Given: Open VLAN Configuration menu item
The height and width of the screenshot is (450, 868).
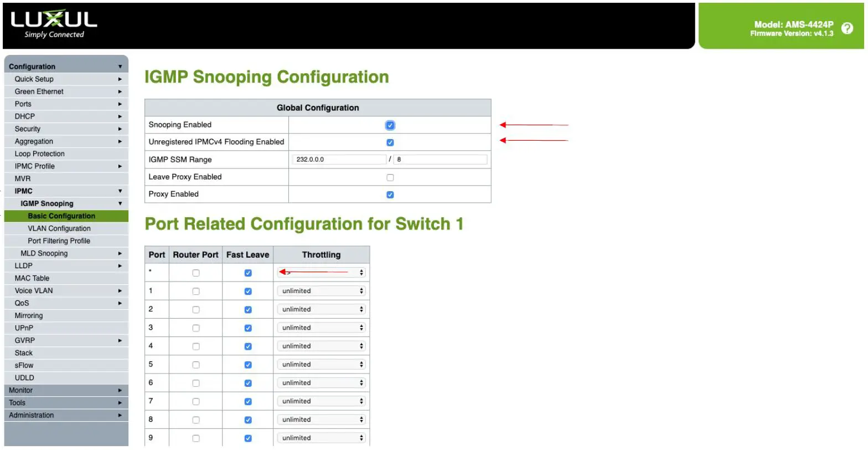Looking at the screenshot, I should pyautogui.click(x=59, y=228).
